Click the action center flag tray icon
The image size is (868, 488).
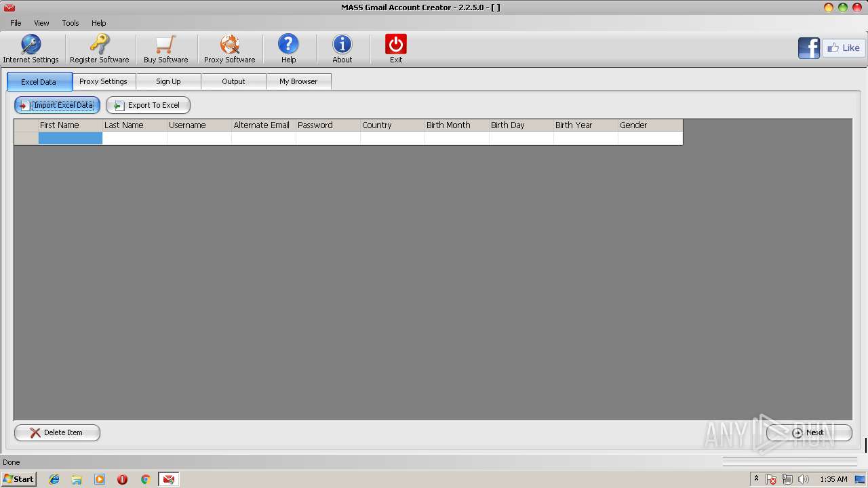[771, 479]
